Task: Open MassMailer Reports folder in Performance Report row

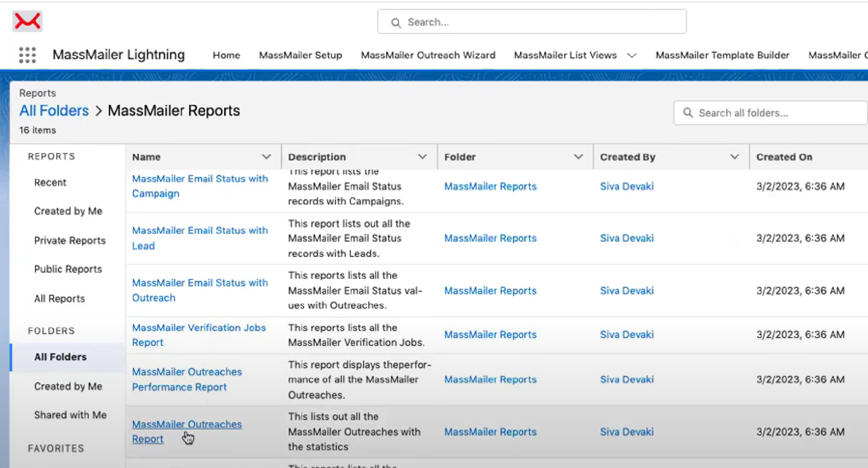Action: (490, 379)
